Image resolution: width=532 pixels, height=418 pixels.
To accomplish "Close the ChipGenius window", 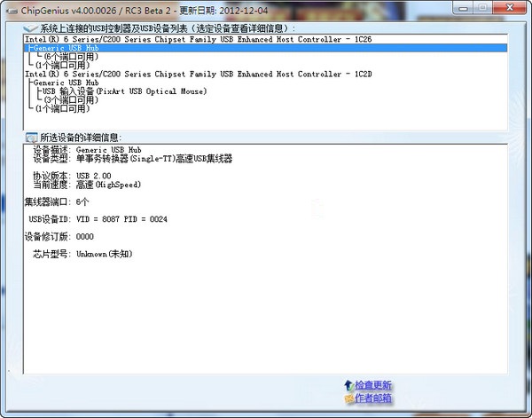I will pyautogui.click(x=509, y=9).
